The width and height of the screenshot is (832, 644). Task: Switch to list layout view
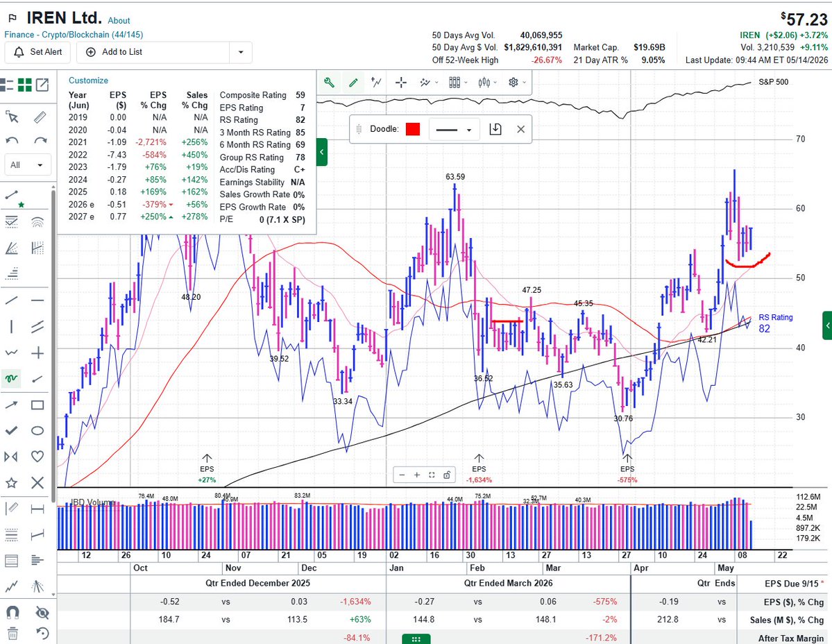[x=6, y=85]
